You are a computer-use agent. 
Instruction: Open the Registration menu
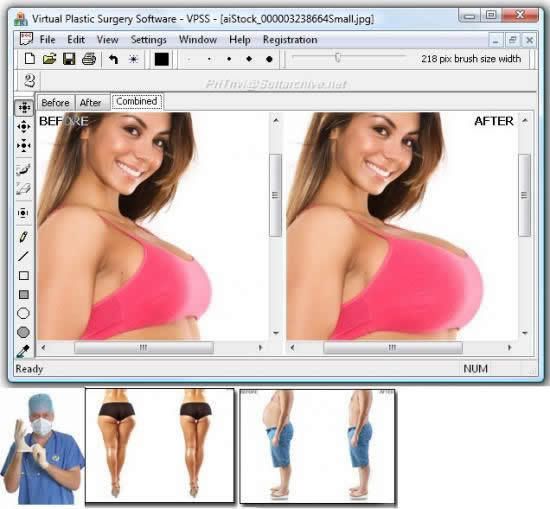pos(290,40)
